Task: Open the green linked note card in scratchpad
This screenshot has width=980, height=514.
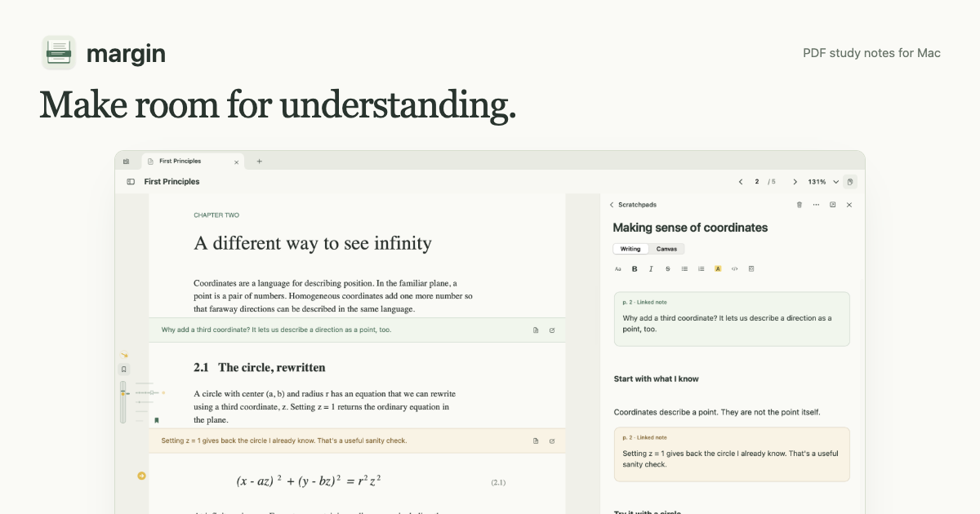Action: pos(732,319)
